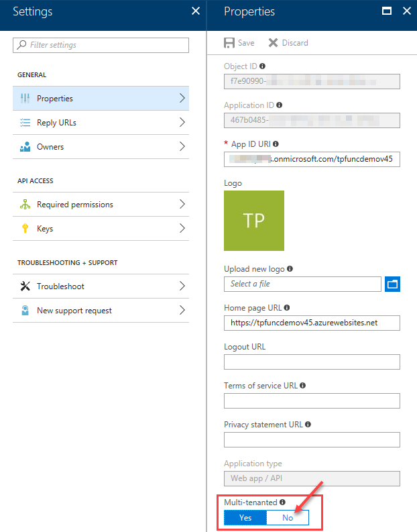Screen dimensions: 417x532
Task: Click the Filter settings search box
Action: point(101,45)
